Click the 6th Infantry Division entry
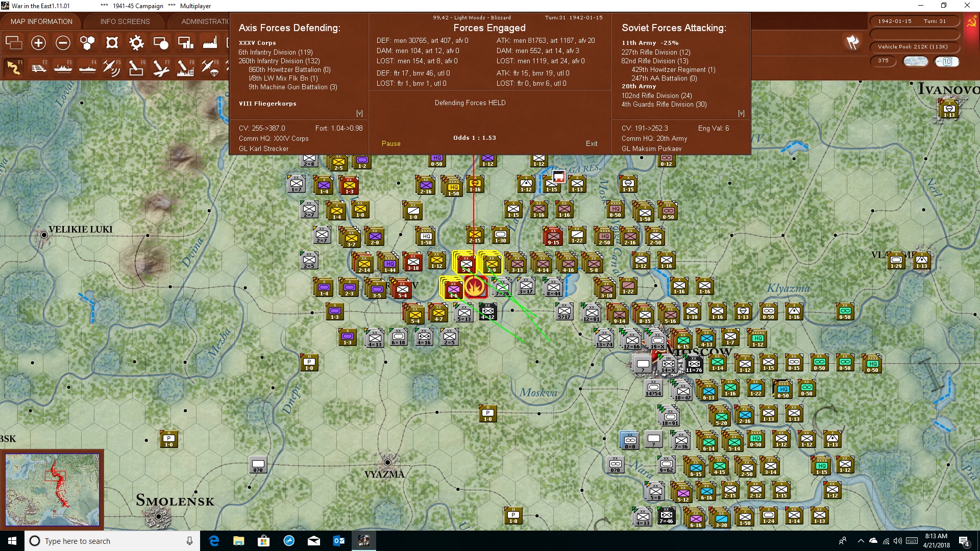980x551 pixels. pos(276,52)
